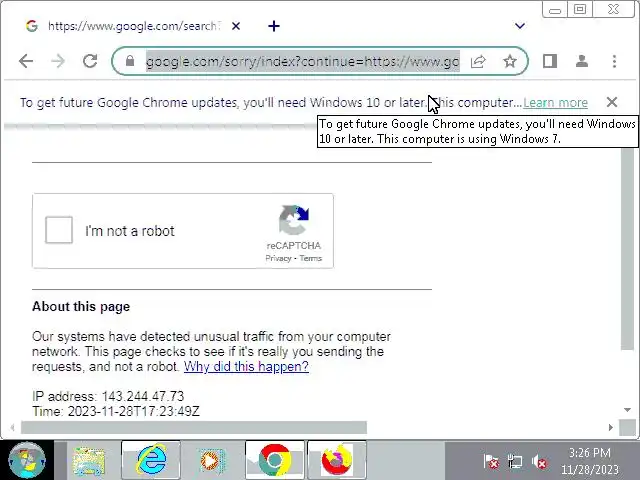Viewport: 640px width, 480px height.
Task: Open the Chrome side panel
Action: [x=550, y=61]
